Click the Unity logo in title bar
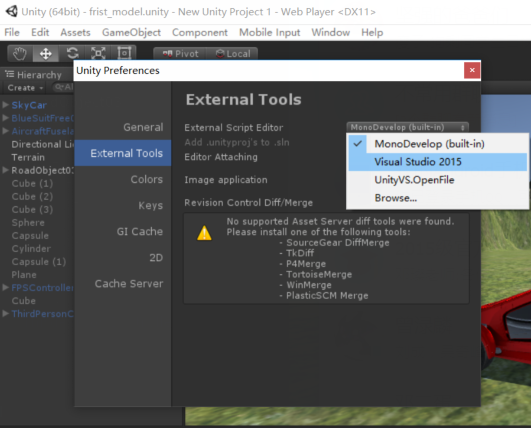 click(x=12, y=12)
